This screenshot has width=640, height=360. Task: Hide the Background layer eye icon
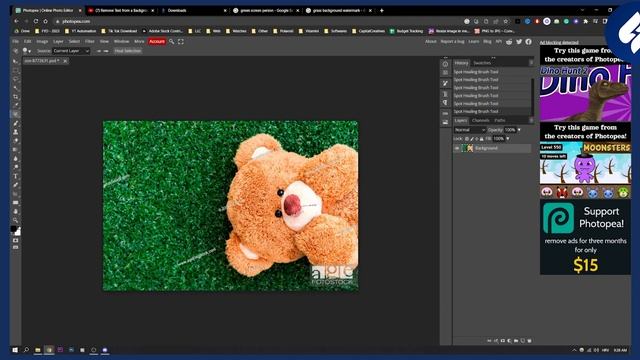(x=457, y=149)
